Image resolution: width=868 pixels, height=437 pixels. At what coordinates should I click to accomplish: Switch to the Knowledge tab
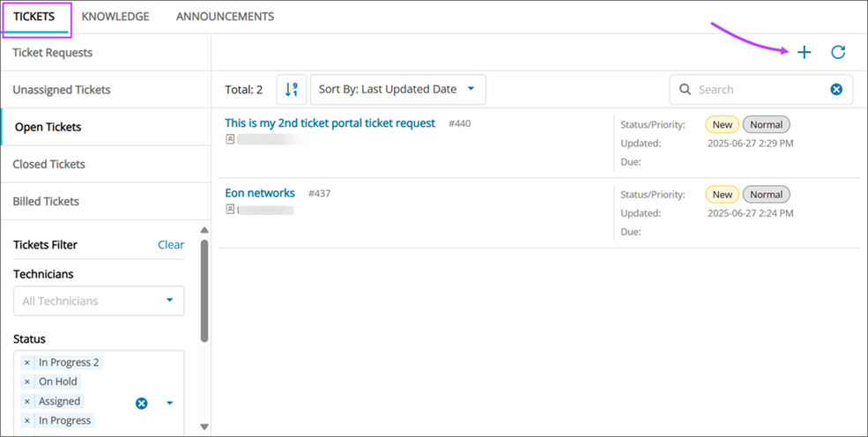click(115, 17)
